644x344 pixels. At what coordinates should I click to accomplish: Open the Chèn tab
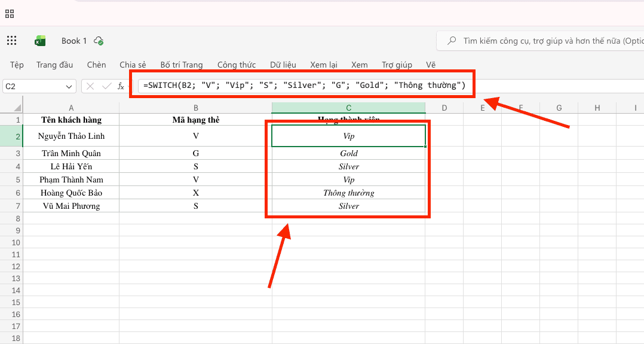point(97,65)
